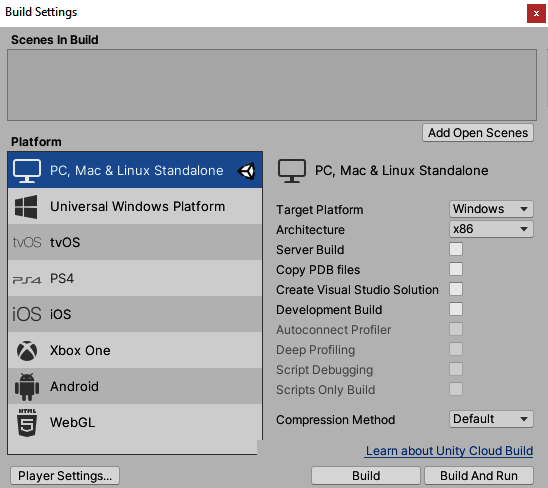Click the Server Build label
Image resolution: width=548 pixels, height=488 pixels.
[x=310, y=250]
